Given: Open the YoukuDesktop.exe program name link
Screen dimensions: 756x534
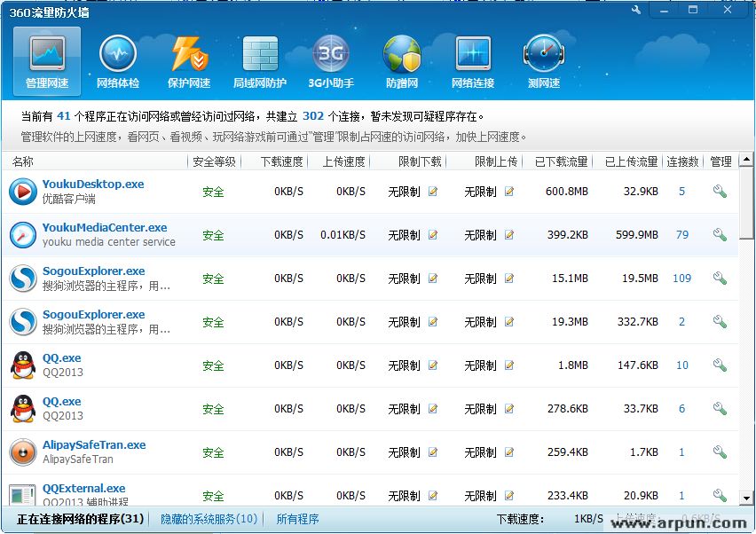Looking at the screenshot, I should (93, 185).
